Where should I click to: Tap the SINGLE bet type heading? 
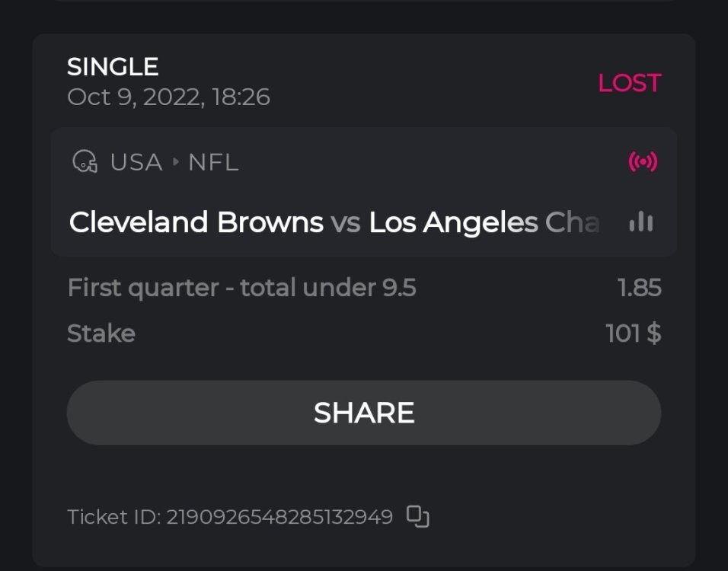pyautogui.click(x=113, y=67)
